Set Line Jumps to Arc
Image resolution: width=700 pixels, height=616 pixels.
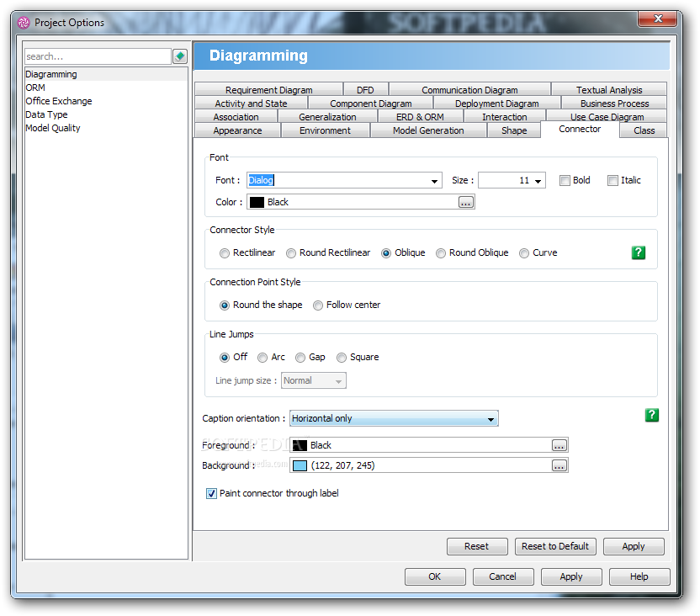tap(262, 358)
